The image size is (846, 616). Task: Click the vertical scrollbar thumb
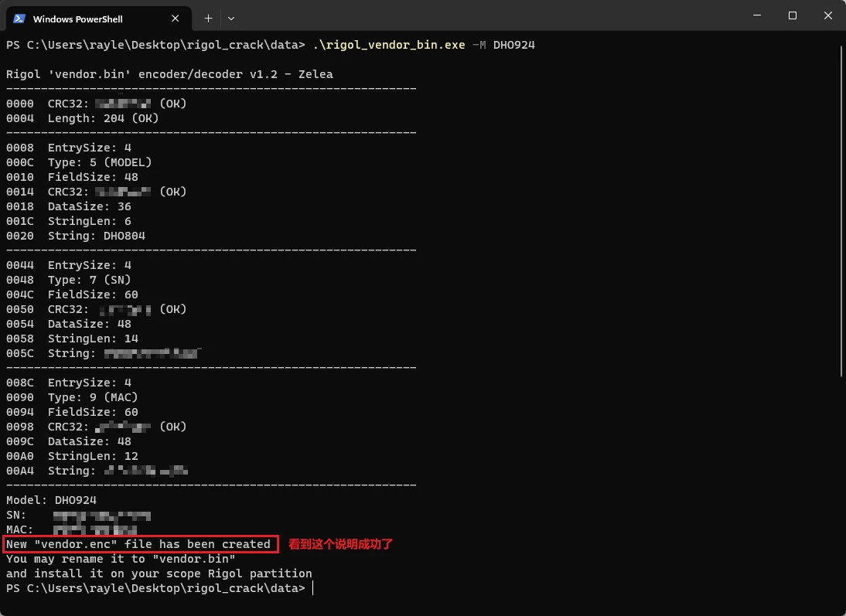pos(841,209)
